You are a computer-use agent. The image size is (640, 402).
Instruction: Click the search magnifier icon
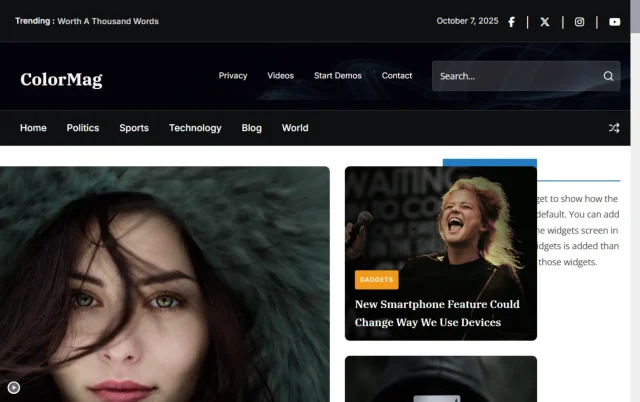coord(608,76)
